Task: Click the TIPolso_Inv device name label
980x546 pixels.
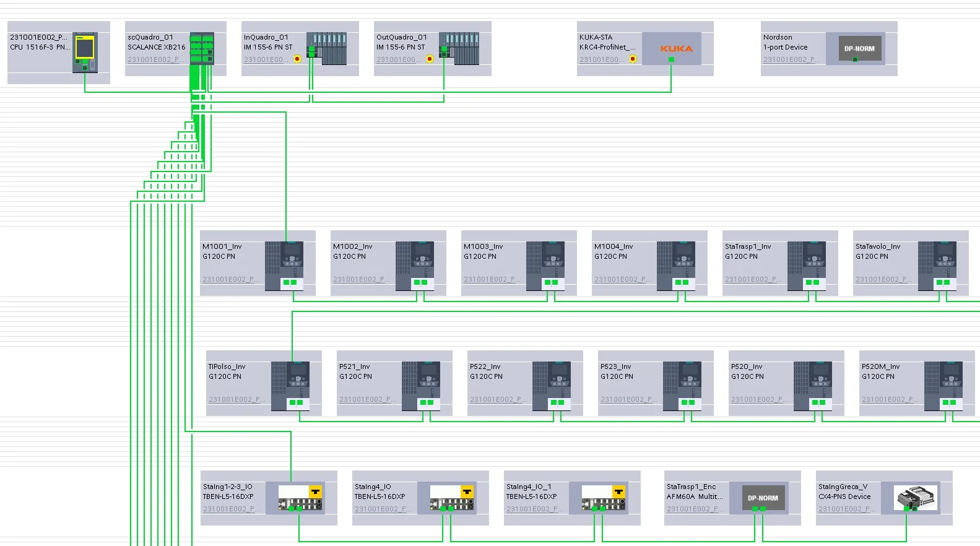Action: [227, 366]
